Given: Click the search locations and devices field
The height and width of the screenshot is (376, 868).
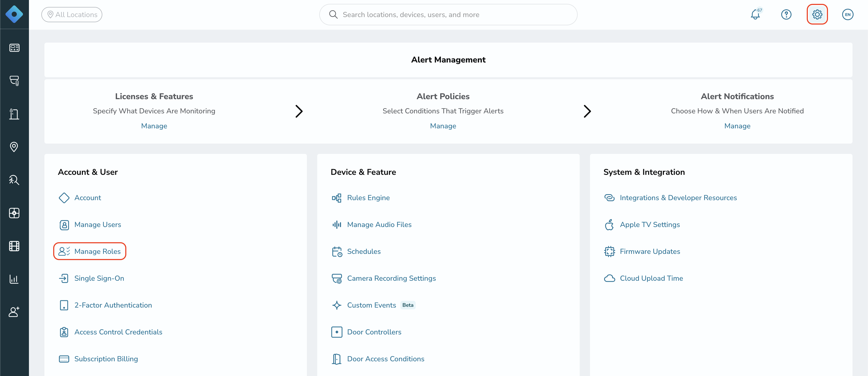Looking at the screenshot, I should [448, 14].
